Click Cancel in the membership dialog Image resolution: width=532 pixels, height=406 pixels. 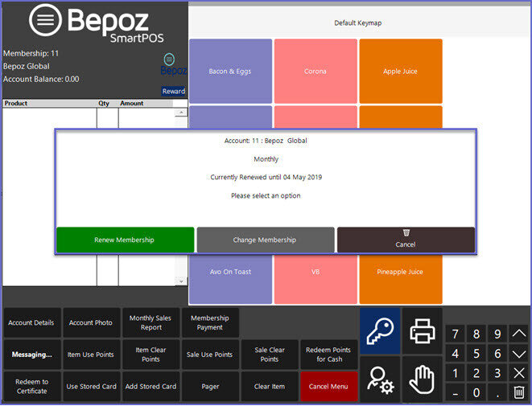(x=406, y=240)
